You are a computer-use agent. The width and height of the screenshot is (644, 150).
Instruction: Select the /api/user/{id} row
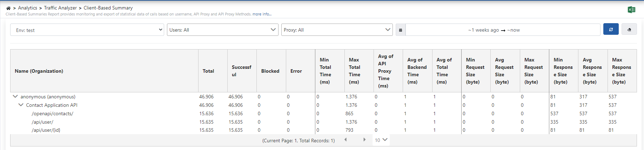click(323, 130)
